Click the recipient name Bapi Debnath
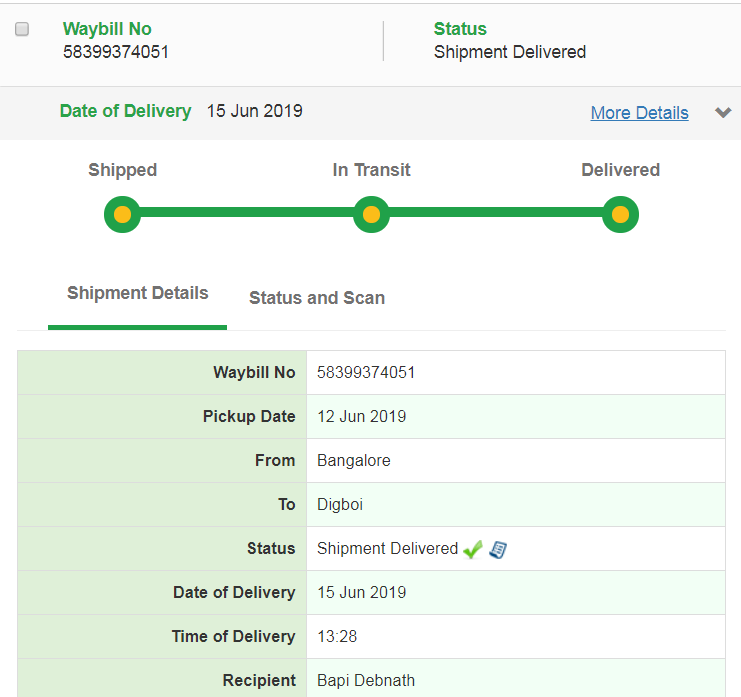This screenshot has height=697, width=741. coord(366,681)
